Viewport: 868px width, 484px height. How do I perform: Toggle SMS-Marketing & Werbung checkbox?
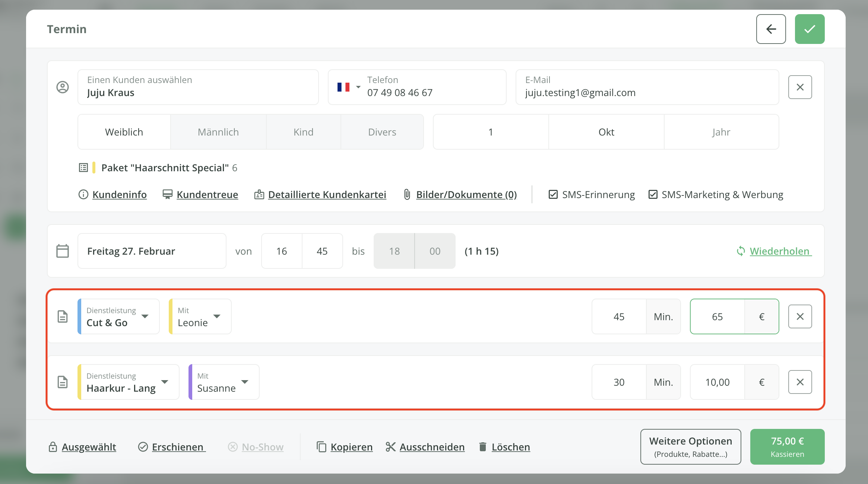tap(653, 194)
